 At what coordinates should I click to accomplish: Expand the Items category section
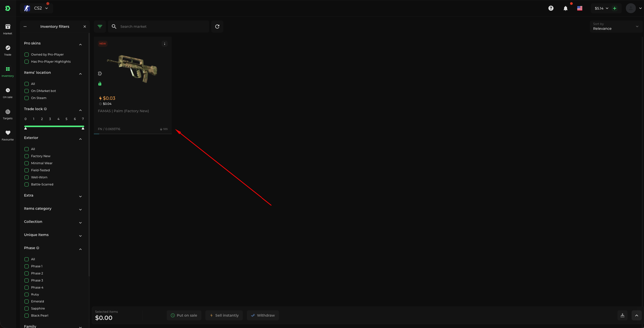80,209
